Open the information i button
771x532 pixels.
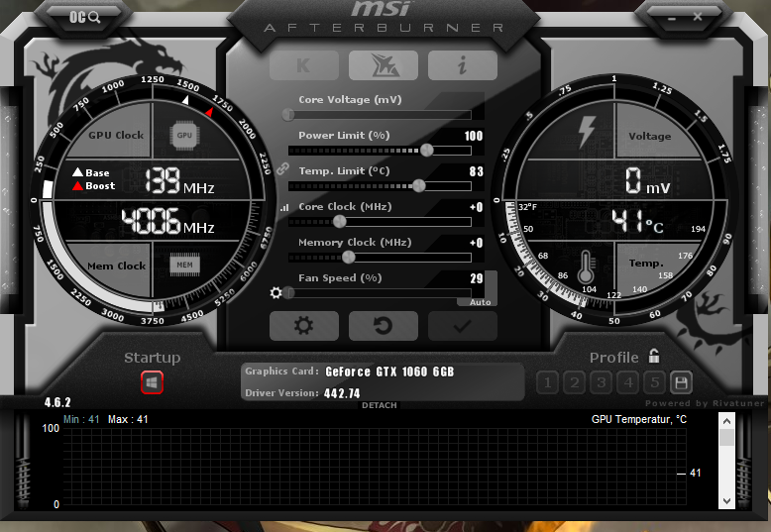463,65
